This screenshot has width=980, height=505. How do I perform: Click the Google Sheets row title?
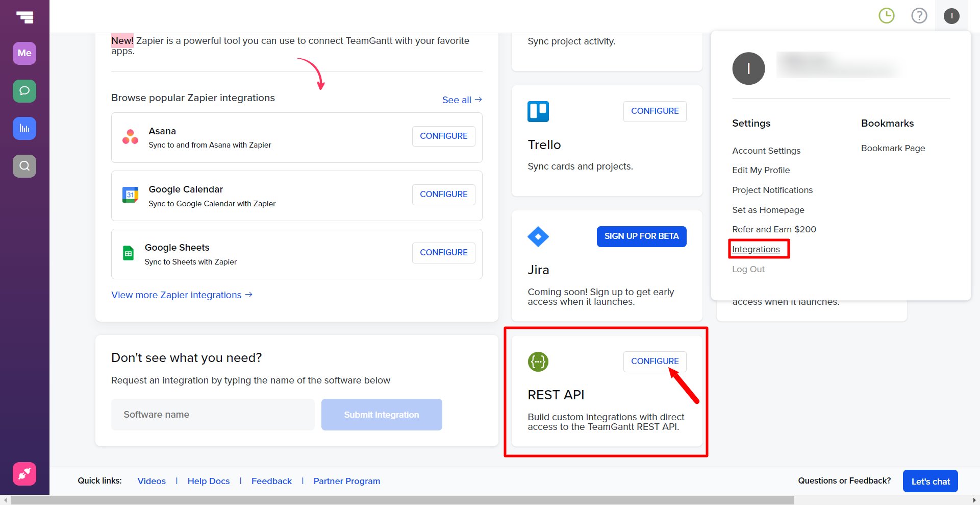177,248
